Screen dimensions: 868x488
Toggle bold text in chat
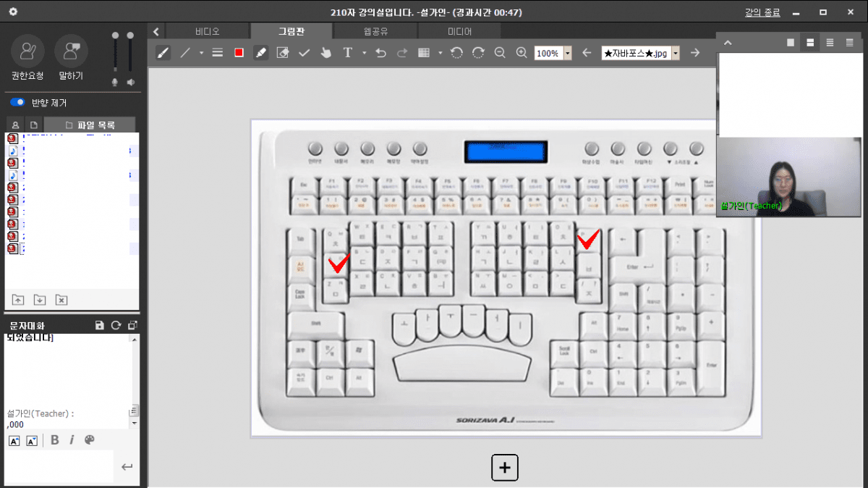(x=55, y=440)
